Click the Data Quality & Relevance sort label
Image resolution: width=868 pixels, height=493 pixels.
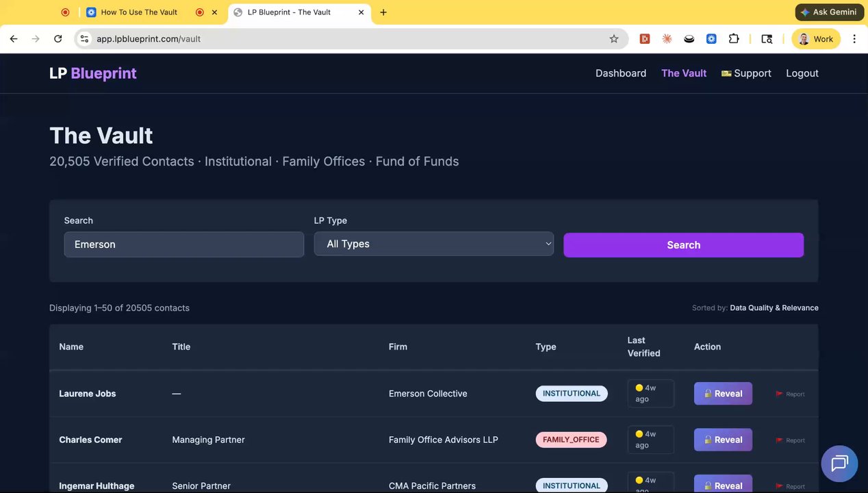point(774,308)
